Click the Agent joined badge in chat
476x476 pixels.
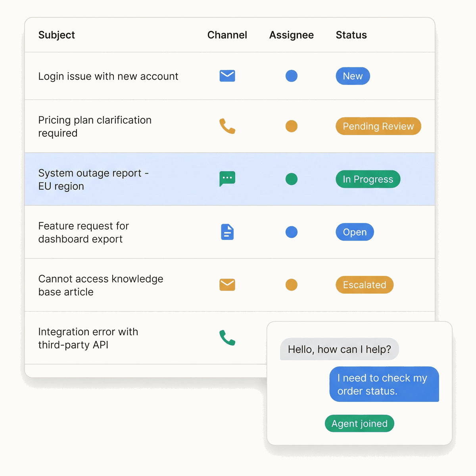[x=359, y=424]
